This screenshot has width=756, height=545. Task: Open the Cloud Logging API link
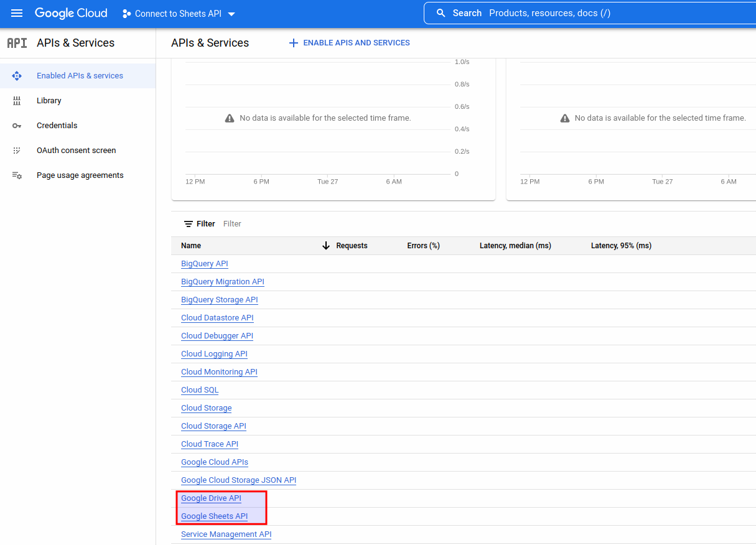[214, 354]
